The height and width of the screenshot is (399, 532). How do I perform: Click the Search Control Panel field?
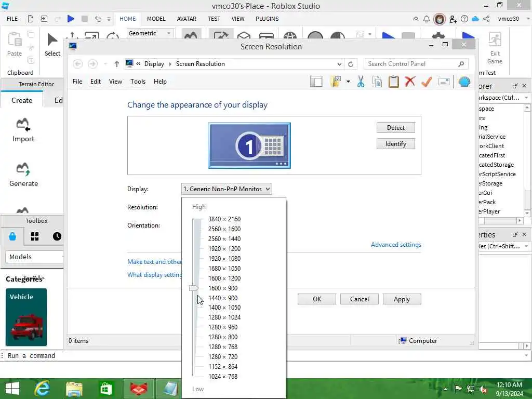(x=416, y=64)
